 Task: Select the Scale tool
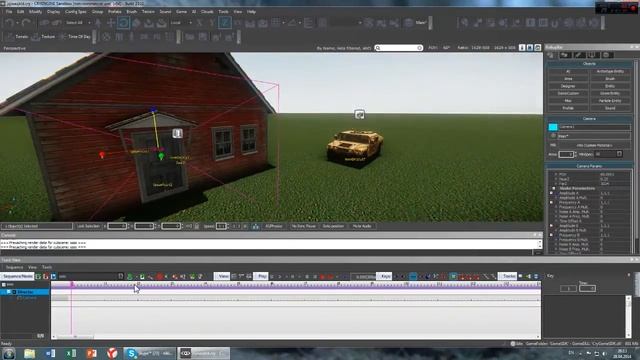(136, 23)
